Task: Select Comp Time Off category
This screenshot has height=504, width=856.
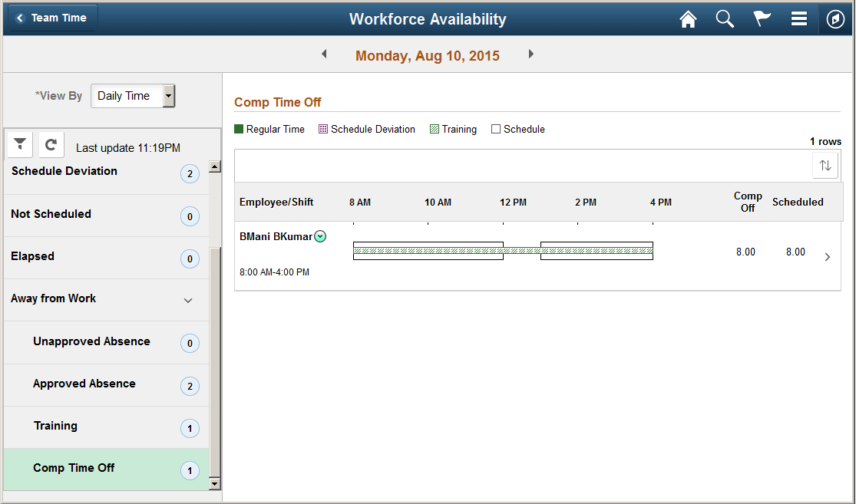Action: pyautogui.click(x=107, y=469)
